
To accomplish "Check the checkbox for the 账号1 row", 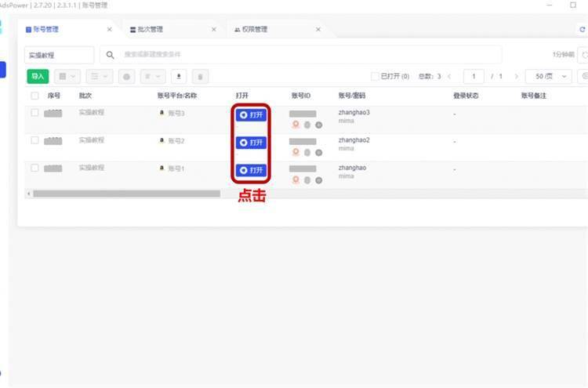I will (34, 168).
